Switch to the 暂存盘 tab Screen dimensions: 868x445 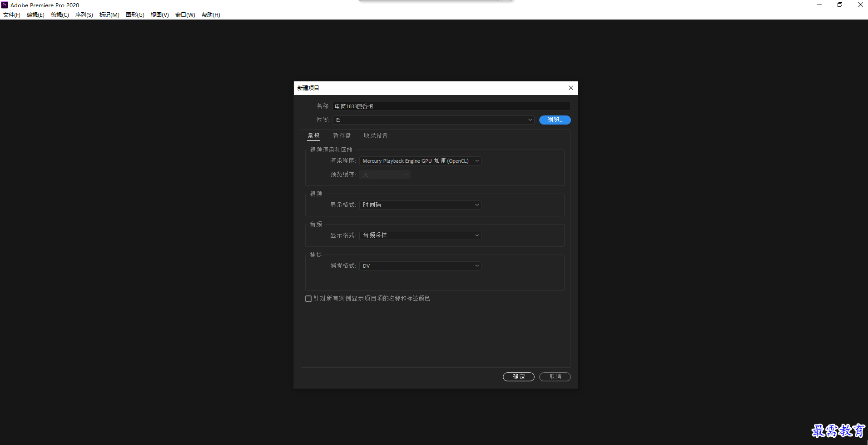click(x=342, y=135)
